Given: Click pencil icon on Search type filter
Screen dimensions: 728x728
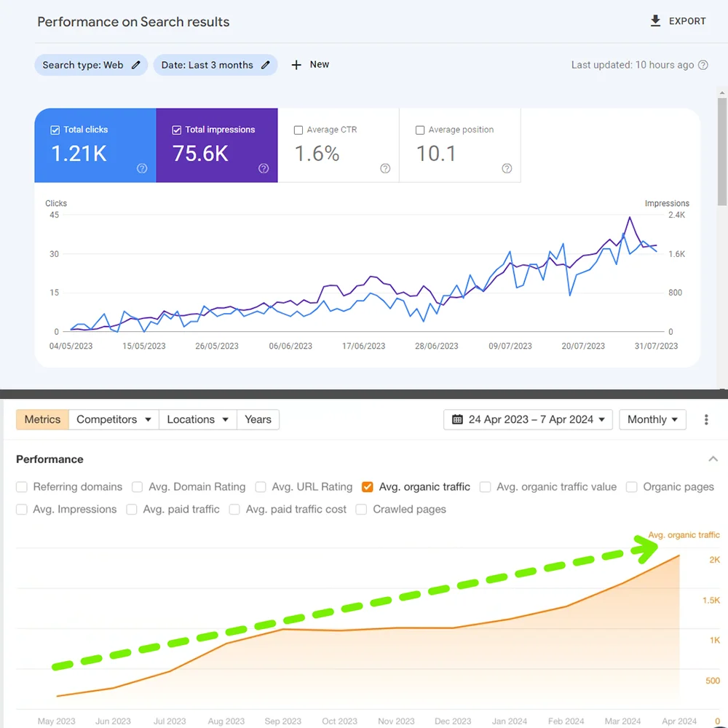Looking at the screenshot, I should 136,65.
